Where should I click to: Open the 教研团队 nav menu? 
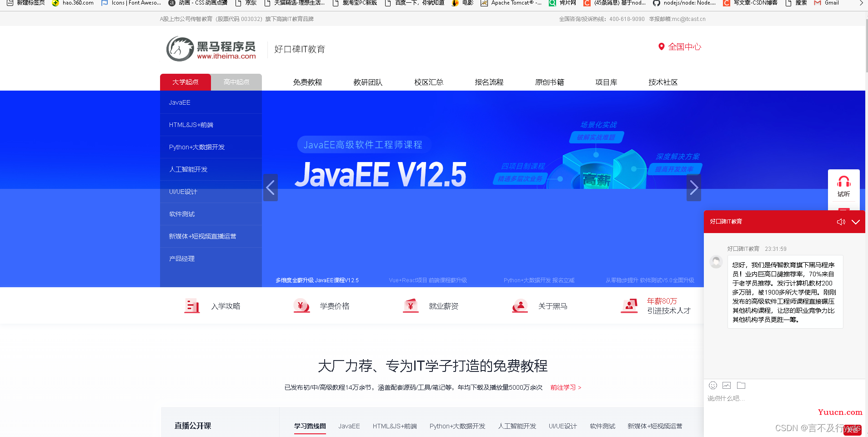coord(368,82)
